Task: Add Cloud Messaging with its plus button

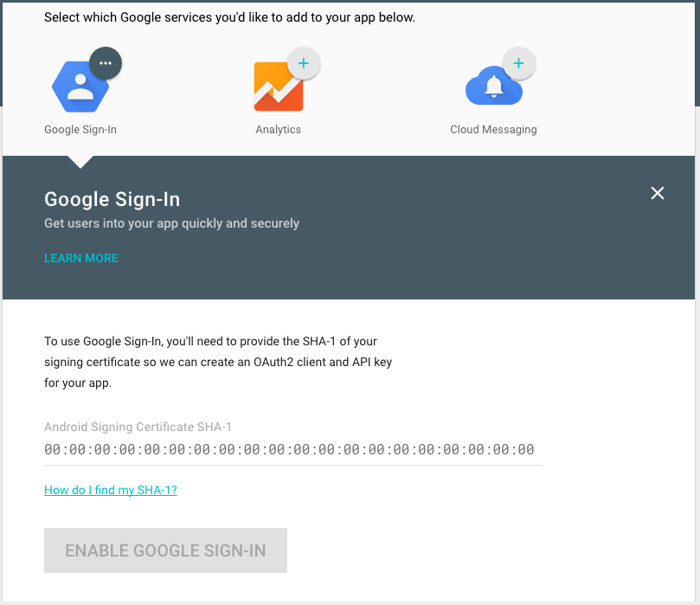Action: pyautogui.click(x=518, y=62)
